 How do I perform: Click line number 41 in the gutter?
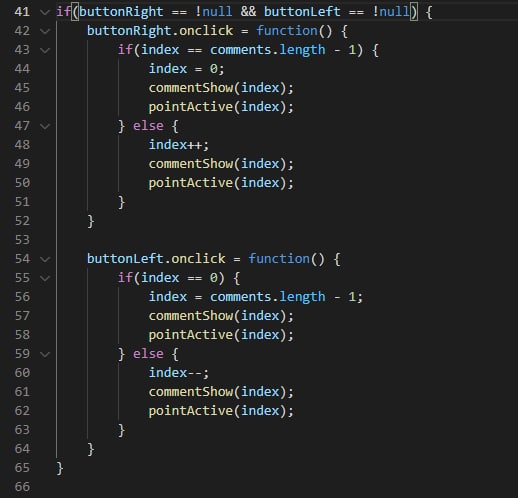[22, 12]
